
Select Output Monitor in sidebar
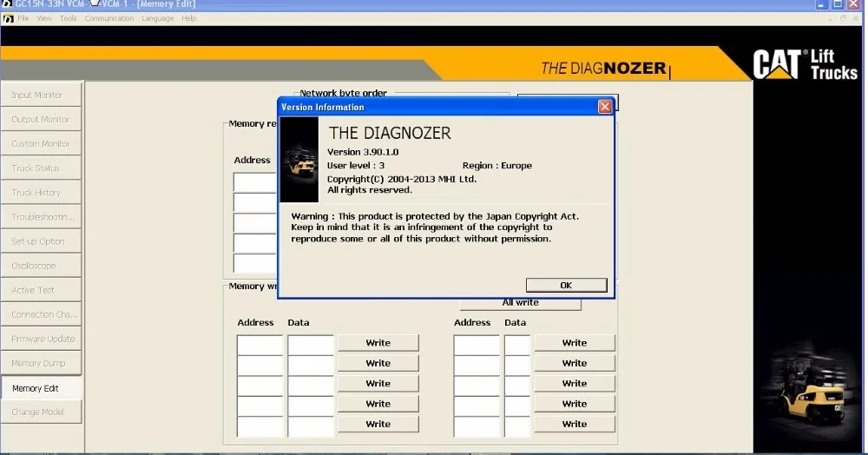(x=42, y=119)
